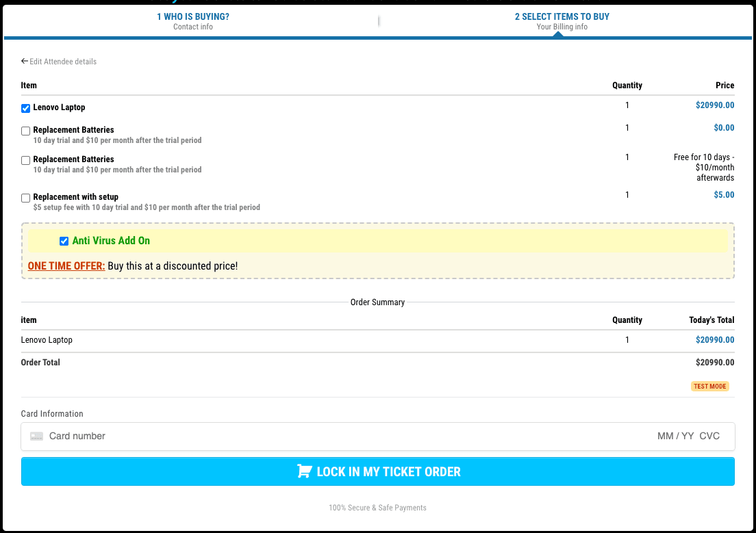Image resolution: width=756 pixels, height=533 pixels.
Task: Click the $5.00 price for Replacement with setup
Action: click(x=724, y=195)
